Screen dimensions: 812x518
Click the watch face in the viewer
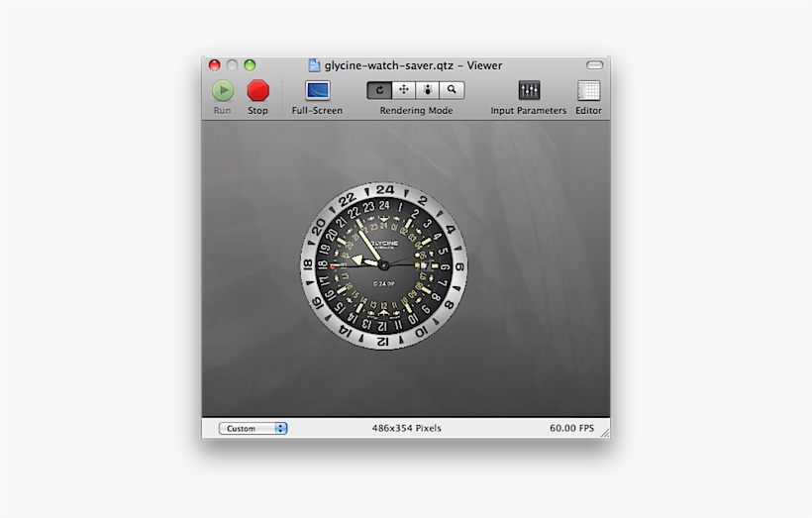coord(384,265)
